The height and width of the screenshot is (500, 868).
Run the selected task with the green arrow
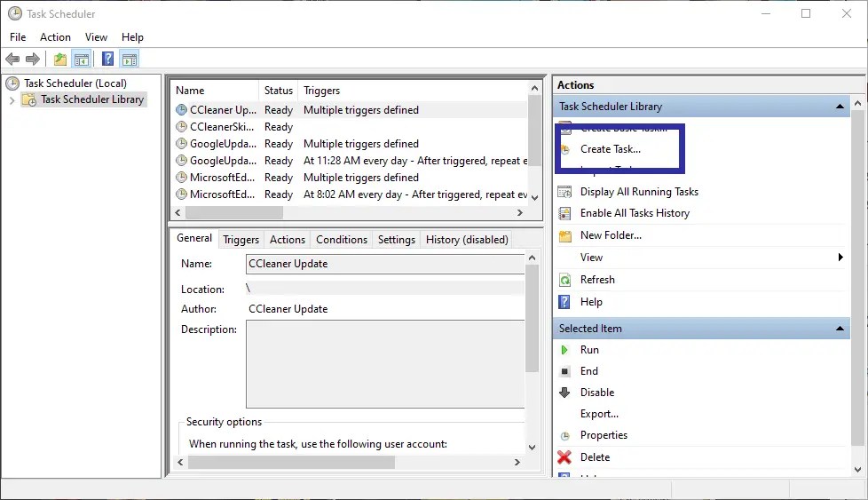tap(564, 350)
